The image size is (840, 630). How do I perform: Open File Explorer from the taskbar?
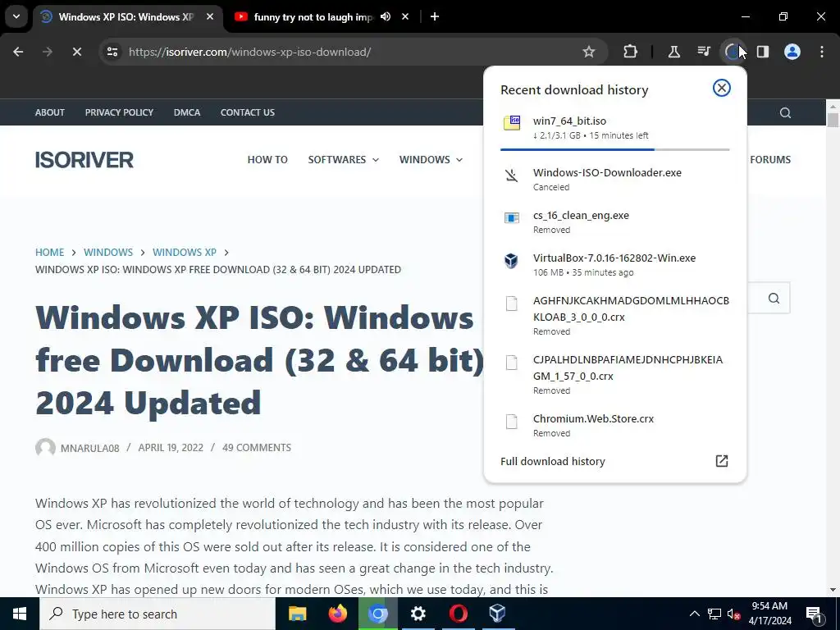(297, 614)
